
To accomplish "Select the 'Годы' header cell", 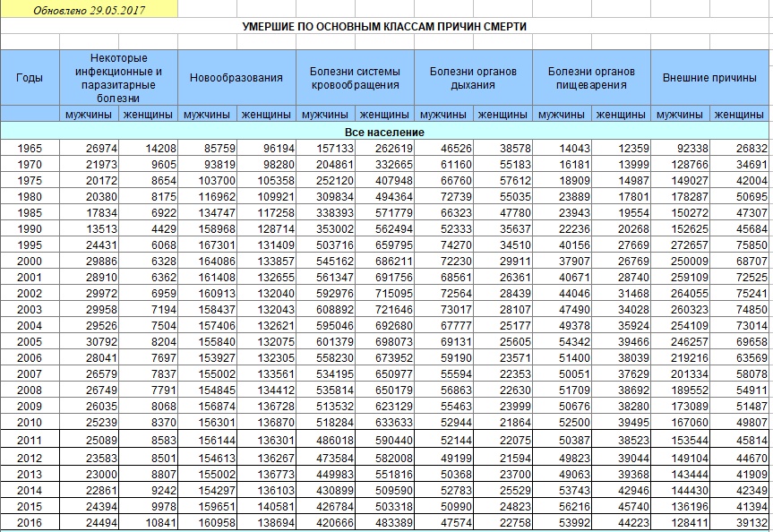I will click(x=30, y=77).
